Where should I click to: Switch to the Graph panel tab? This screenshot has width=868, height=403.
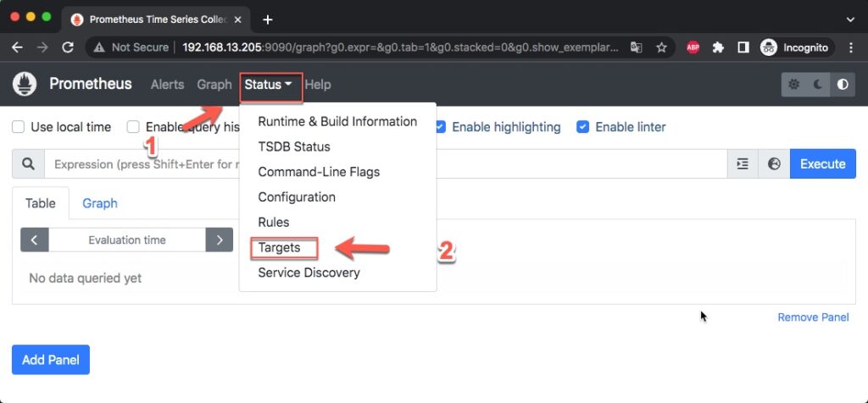(x=100, y=203)
